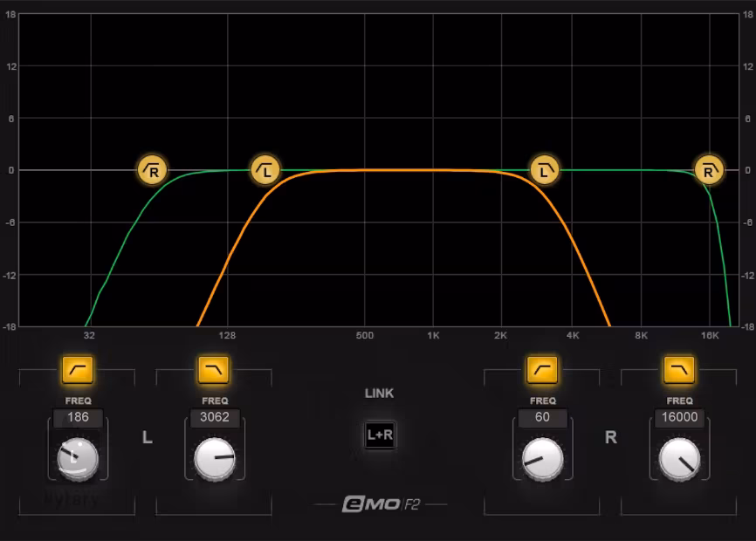Click the L low-pass node on the graph
Screen dimensions: 756x541
click(546, 170)
